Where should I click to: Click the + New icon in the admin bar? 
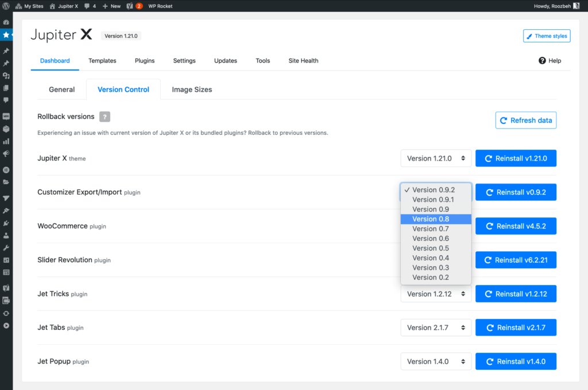click(106, 6)
